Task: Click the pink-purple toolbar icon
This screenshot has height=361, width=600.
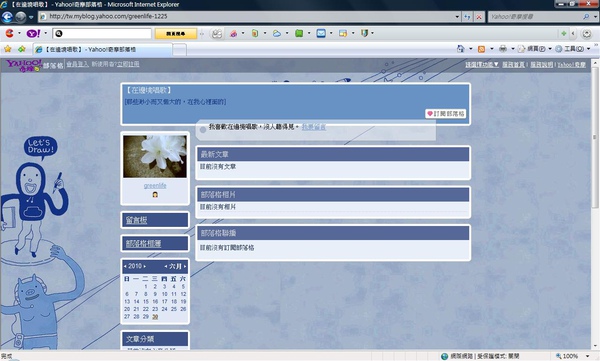Action: click(233, 34)
